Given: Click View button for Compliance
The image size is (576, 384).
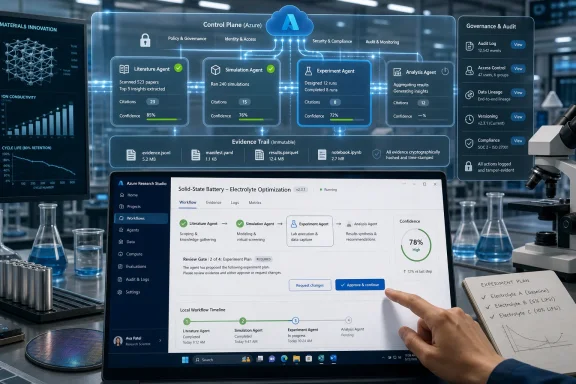Looking at the screenshot, I should point(518,141).
